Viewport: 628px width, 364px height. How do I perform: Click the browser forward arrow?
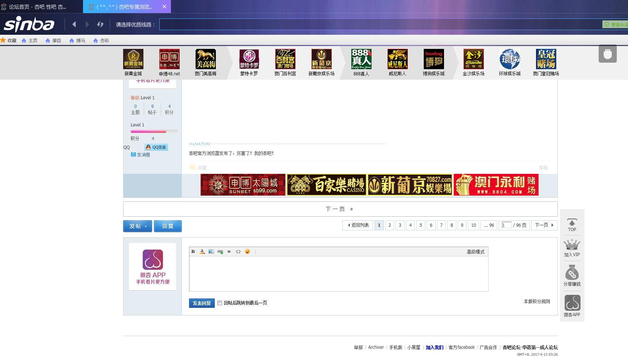click(87, 24)
